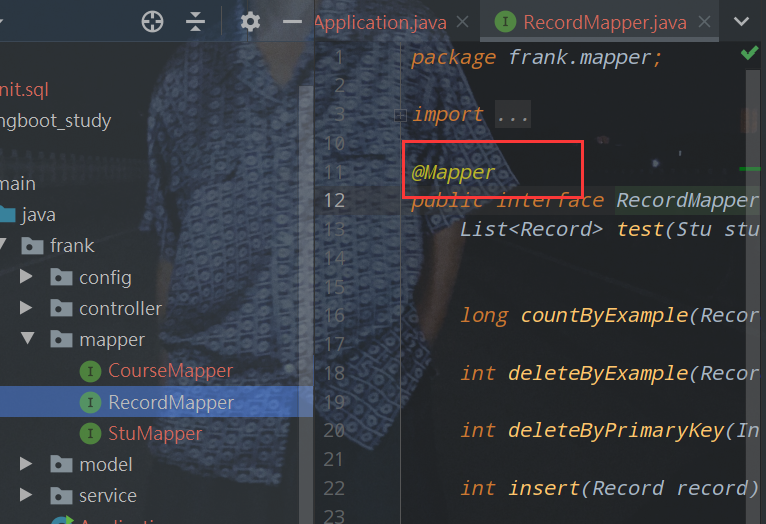This screenshot has width=766, height=524.
Task: Click the collapse all icon in project toolbar
Action: 195,22
